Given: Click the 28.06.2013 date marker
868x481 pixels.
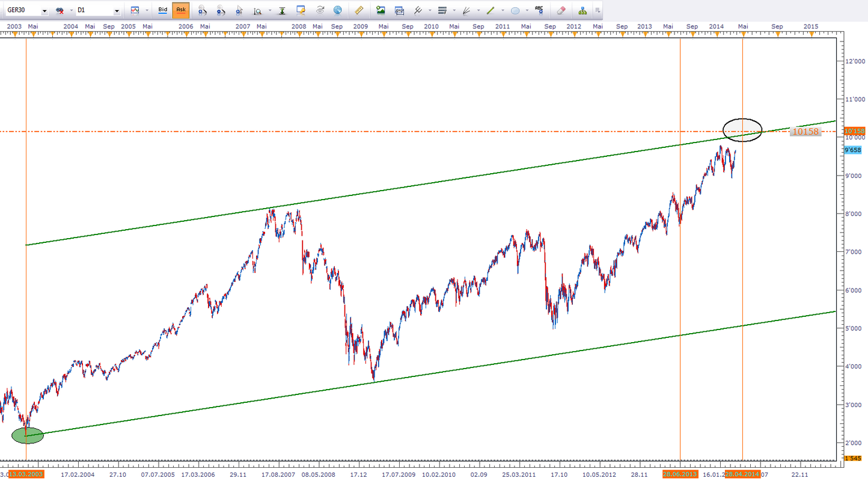Looking at the screenshot, I should pos(680,474).
